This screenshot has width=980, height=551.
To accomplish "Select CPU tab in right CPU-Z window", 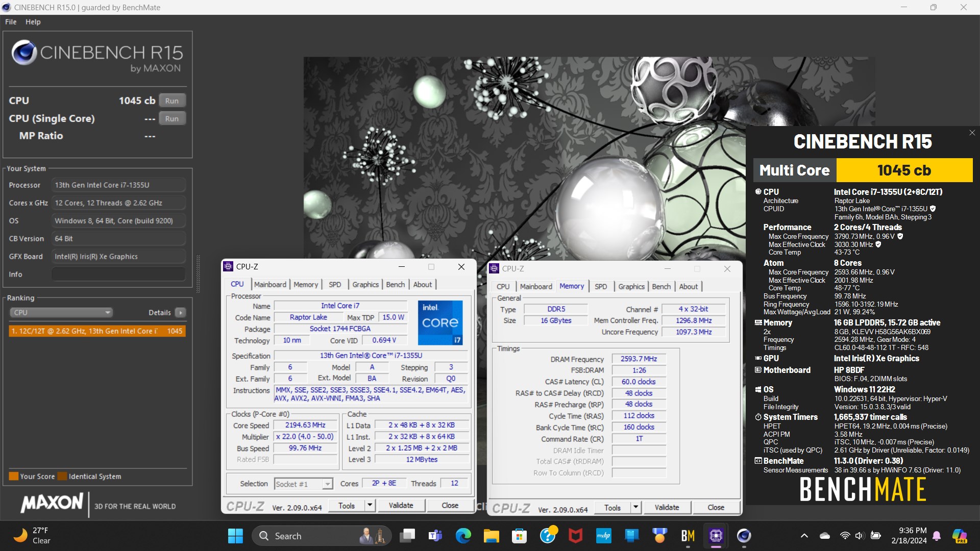I will (x=503, y=287).
